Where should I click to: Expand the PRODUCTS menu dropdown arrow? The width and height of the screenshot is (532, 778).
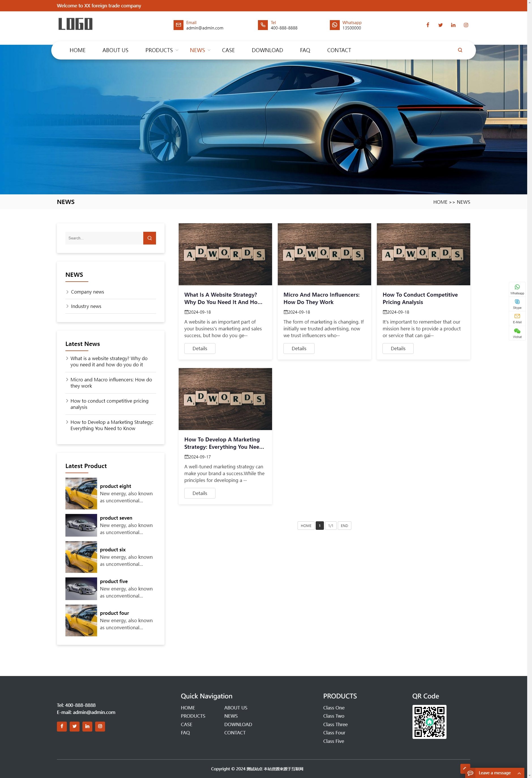[177, 50]
